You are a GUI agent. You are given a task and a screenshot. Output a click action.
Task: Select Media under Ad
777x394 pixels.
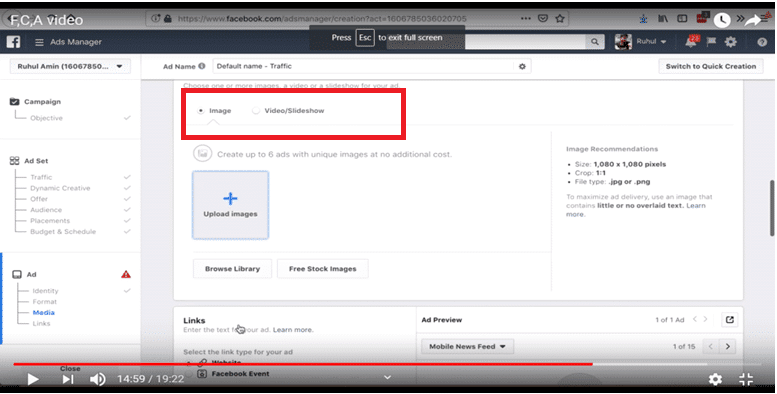tap(44, 313)
